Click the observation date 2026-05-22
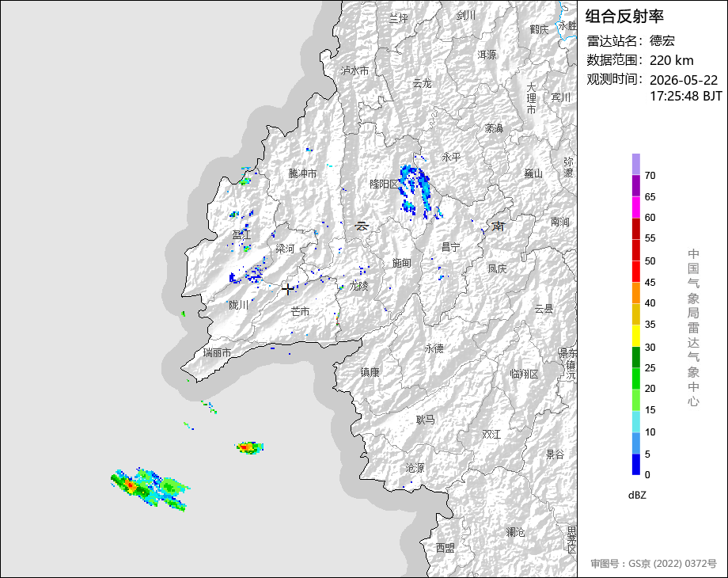728x578 pixels. pos(684,80)
